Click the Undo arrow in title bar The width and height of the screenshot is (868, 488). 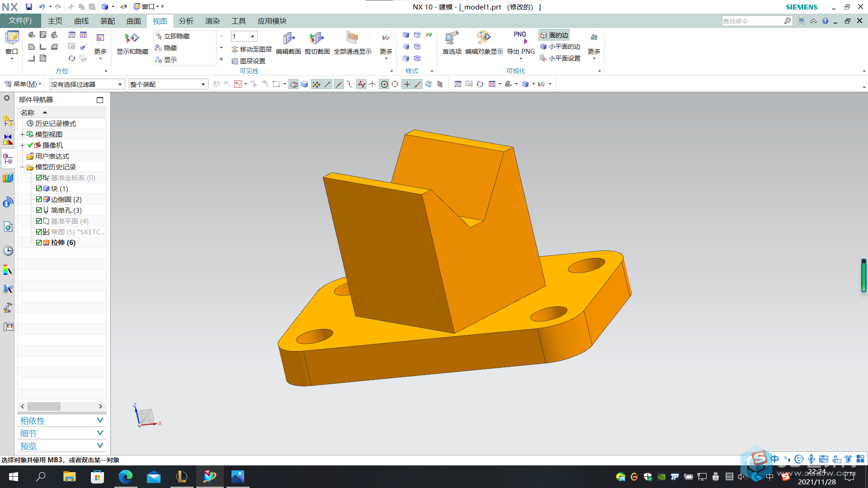coord(42,7)
